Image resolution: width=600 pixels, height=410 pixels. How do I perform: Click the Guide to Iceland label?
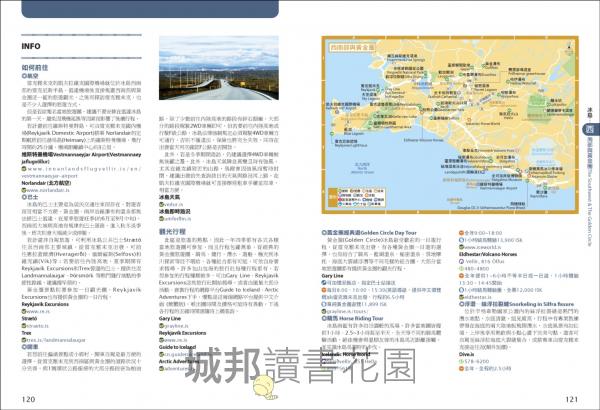pyautogui.click(x=178, y=347)
